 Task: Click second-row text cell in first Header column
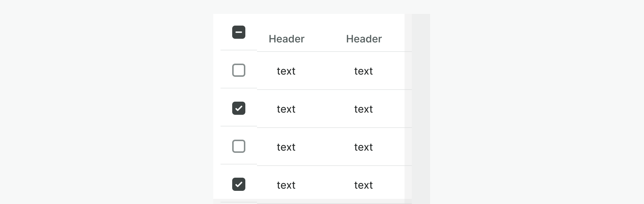pyautogui.click(x=286, y=109)
